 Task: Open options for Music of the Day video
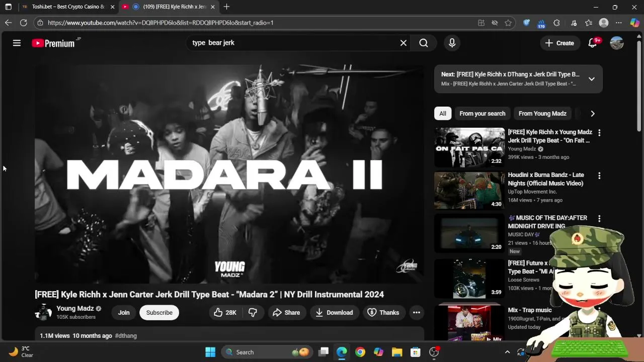click(x=599, y=219)
